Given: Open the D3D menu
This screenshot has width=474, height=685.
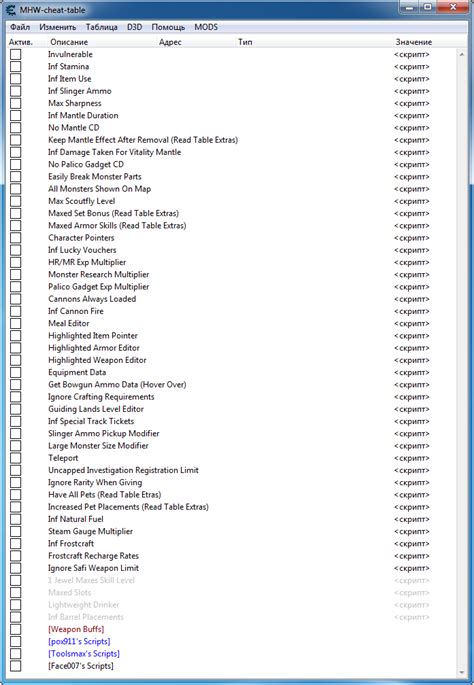Looking at the screenshot, I should (135, 27).
